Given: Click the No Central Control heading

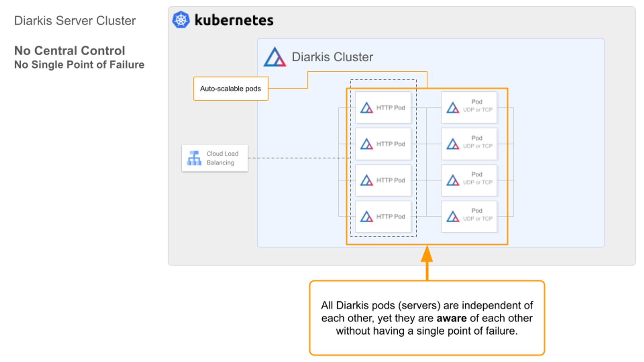Looking at the screenshot, I should click(x=70, y=51).
